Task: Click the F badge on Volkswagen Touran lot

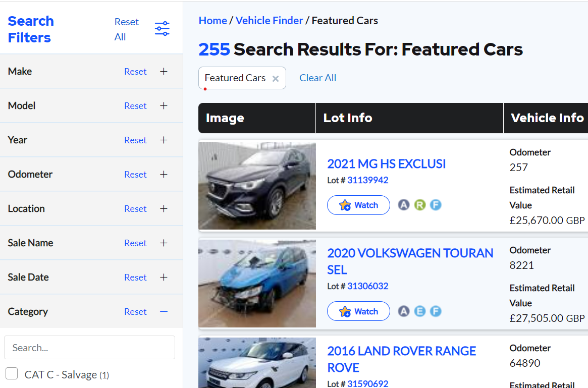Action: [x=436, y=311]
